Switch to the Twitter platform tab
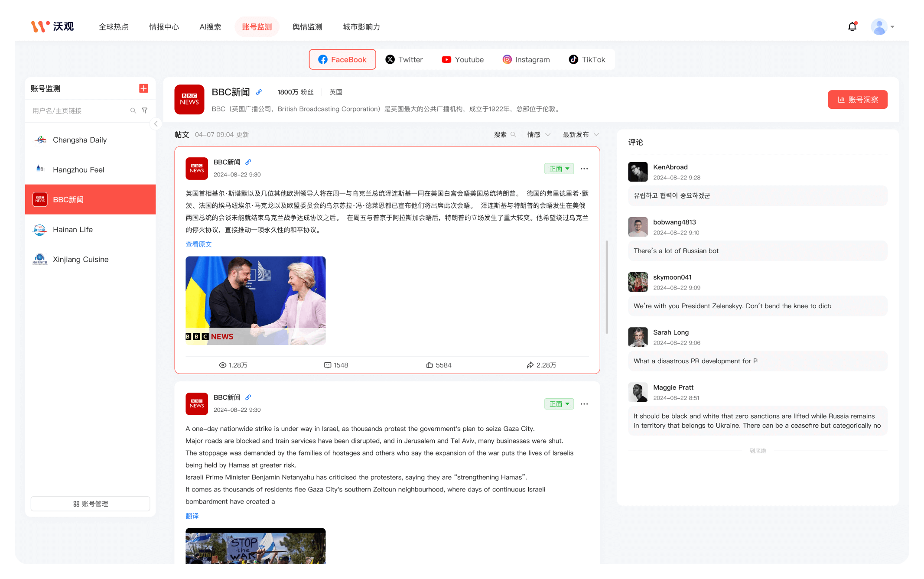924x579 pixels. pyautogui.click(x=404, y=59)
